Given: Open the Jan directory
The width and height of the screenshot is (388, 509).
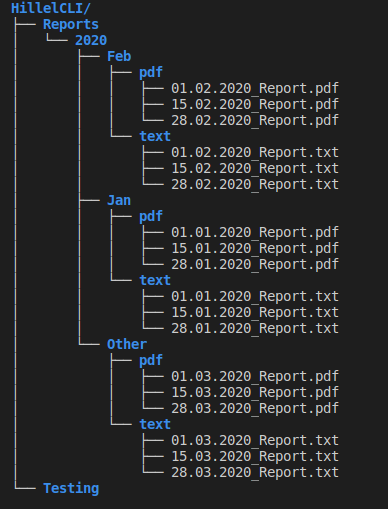Looking at the screenshot, I should coord(119,200).
